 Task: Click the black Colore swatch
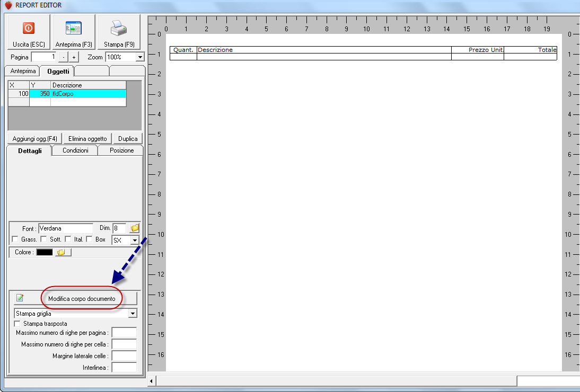coord(45,252)
